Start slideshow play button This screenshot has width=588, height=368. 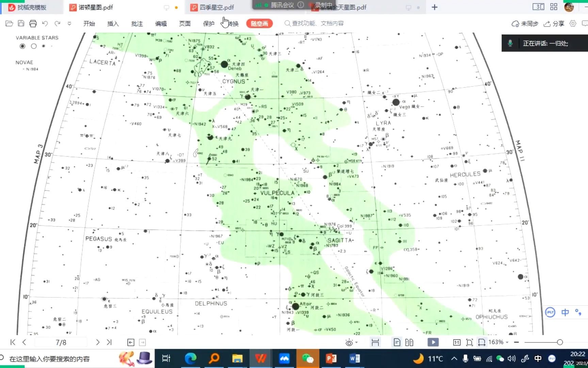point(433,342)
